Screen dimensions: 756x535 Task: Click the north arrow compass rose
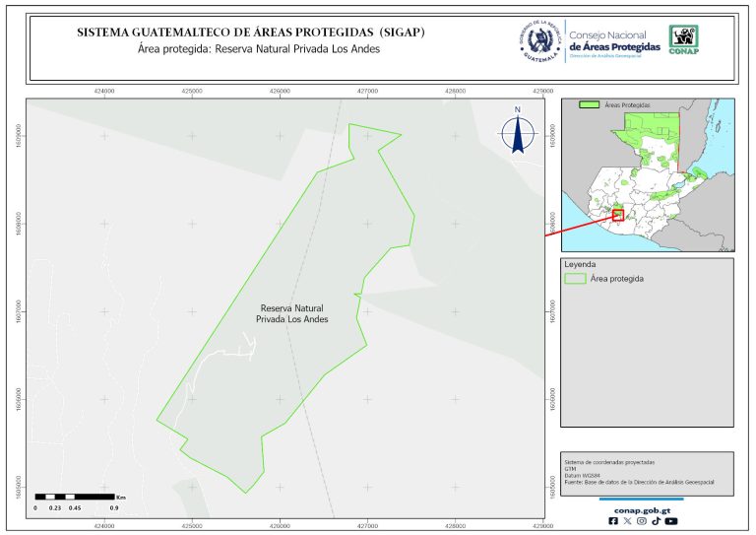[517, 133]
